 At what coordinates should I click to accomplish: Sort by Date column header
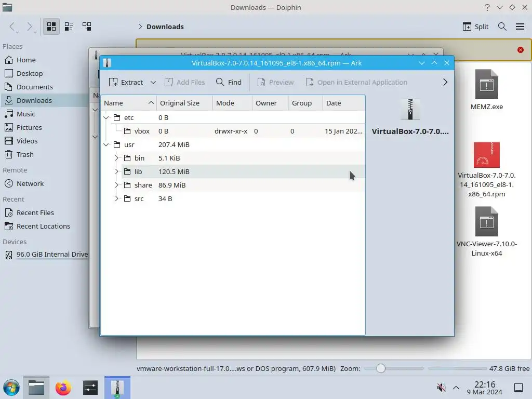(x=344, y=103)
